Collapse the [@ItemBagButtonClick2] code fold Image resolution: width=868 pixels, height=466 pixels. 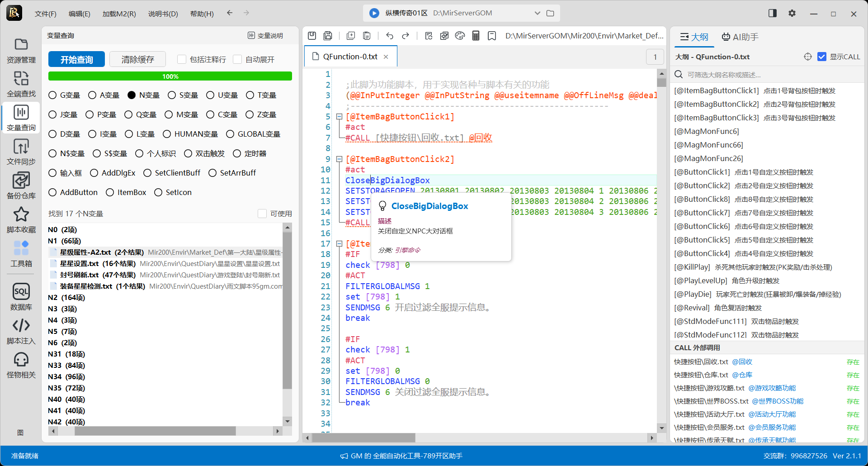tap(339, 159)
